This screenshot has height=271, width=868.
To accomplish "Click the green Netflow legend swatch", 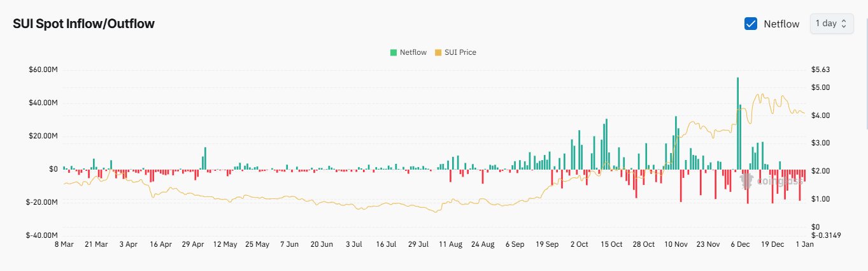I will [x=394, y=52].
